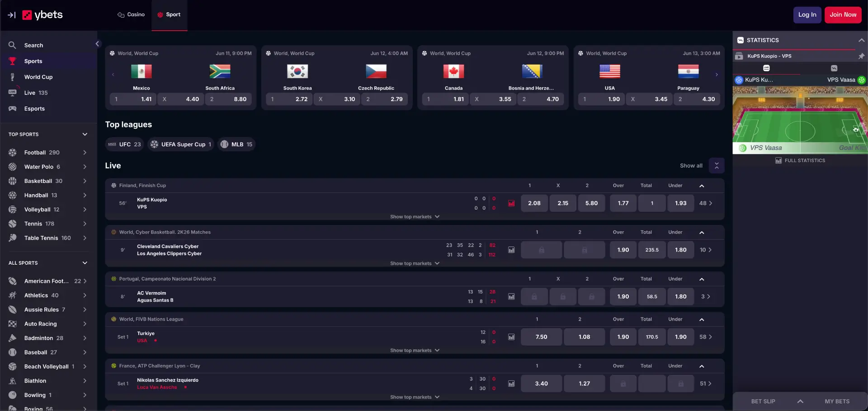Click the Volleyball icon in Top Sports
This screenshot has width=868, height=411.
pos(13,210)
